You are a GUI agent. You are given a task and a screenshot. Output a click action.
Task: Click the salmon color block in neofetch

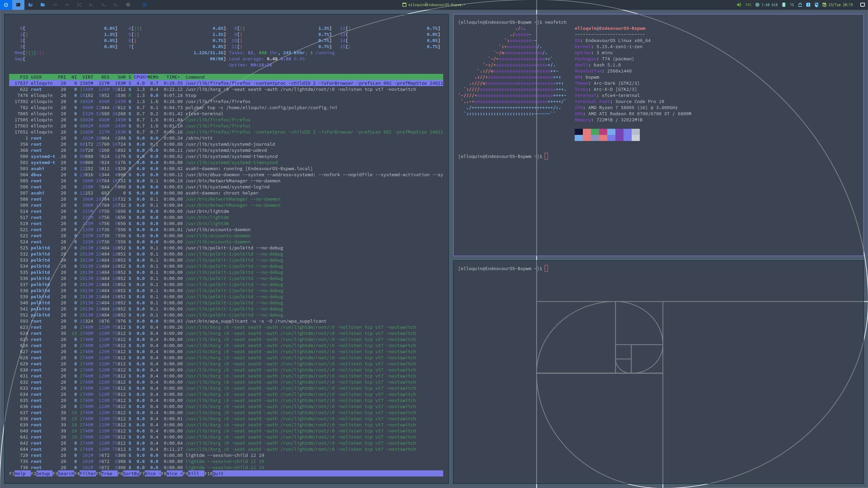pos(587,132)
